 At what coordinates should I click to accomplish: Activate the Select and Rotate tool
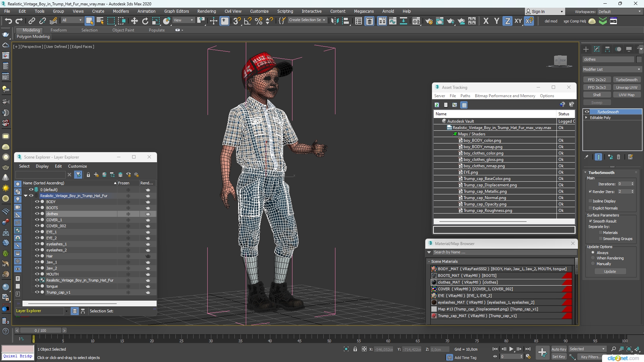coord(145,21)
